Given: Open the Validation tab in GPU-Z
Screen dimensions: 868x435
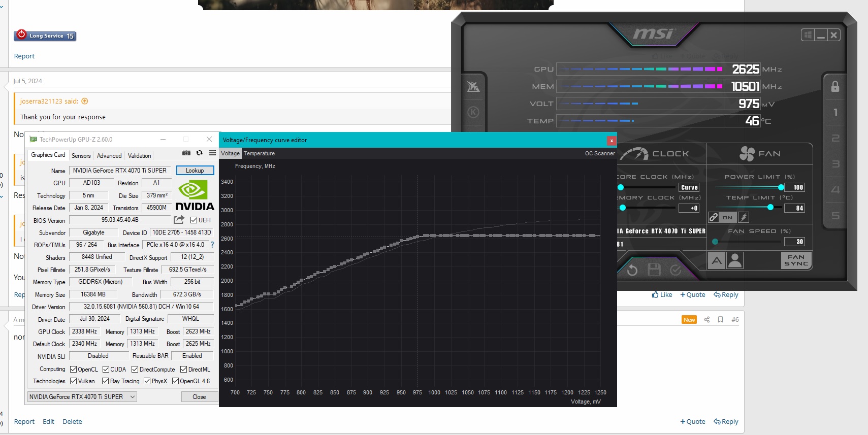Looking at the screenshot, I should [x=140, y=156].
